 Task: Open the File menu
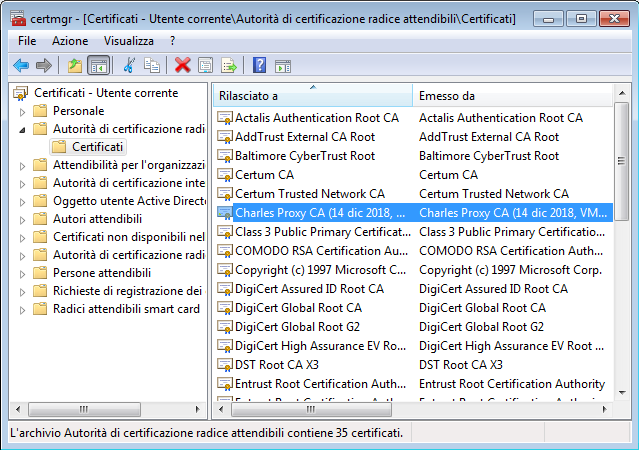(x=27, y=41)
